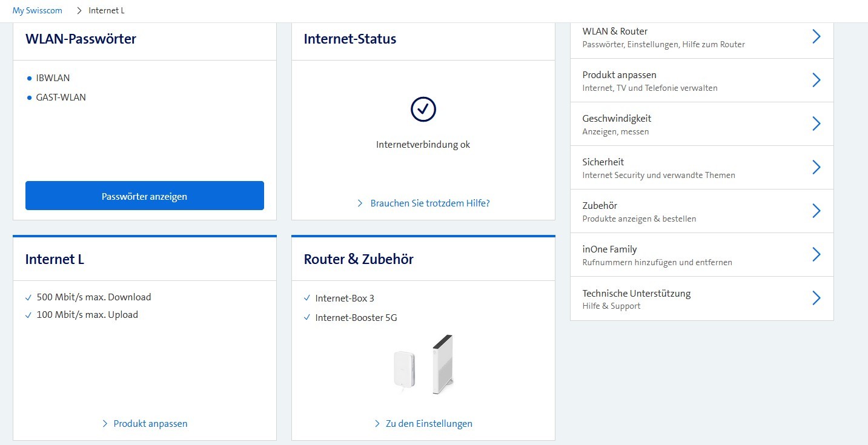The image size is (868, 445).
Task: Click the Geschwindigkeit chevron icon
Action: 817,124
